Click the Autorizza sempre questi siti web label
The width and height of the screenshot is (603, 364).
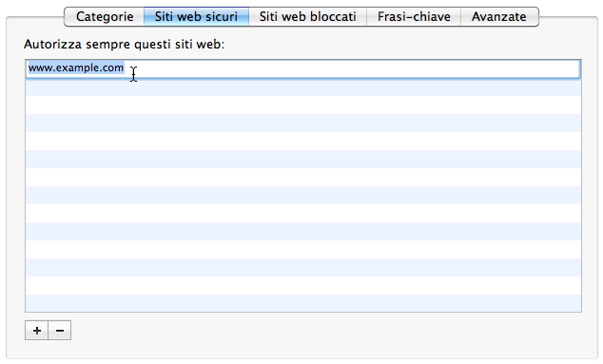tap(124, 45)
